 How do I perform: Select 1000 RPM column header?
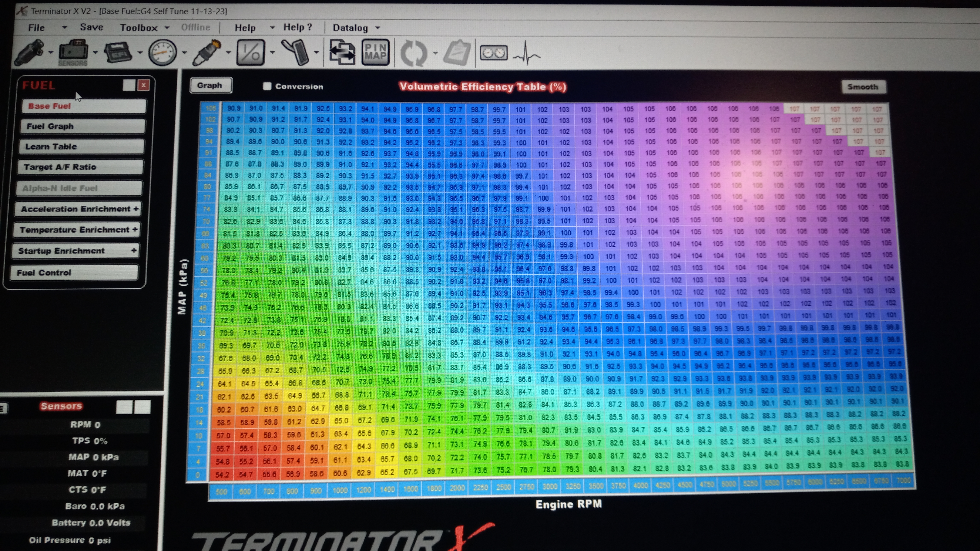click(x=340, y=490)
